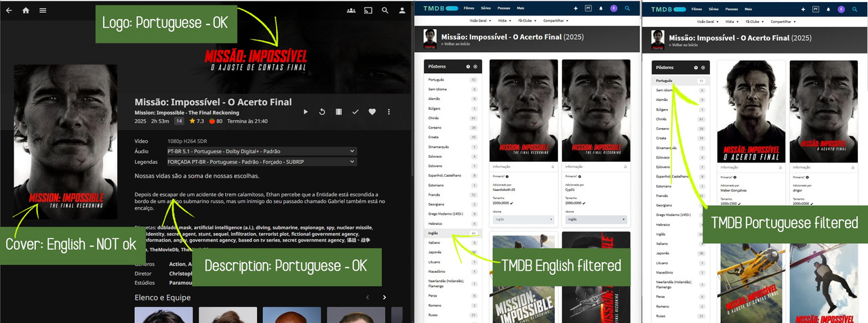Click lock icon on Weber Gonçalves poster card
The image size is (868, 323).
coord(781,167)
